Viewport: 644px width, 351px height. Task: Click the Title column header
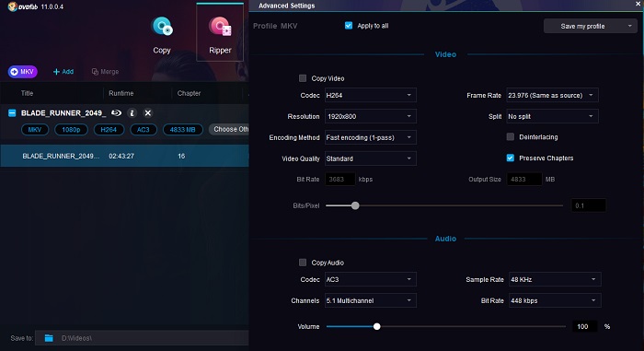pos(27,93)
